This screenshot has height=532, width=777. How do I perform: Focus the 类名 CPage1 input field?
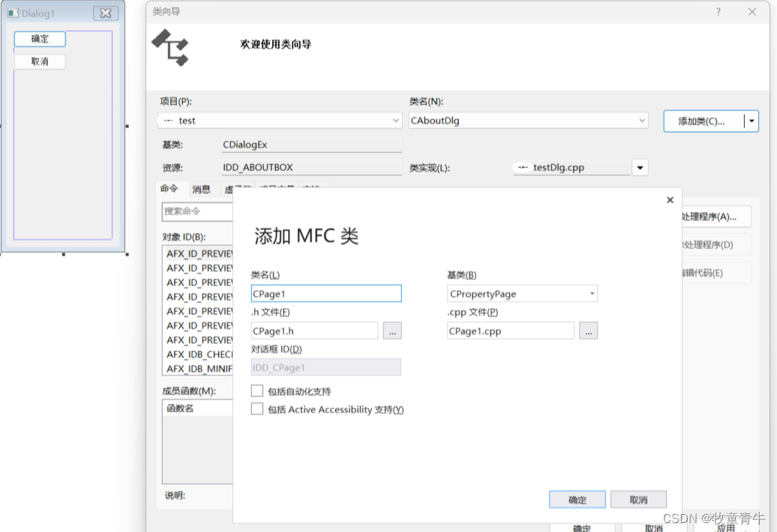tap(326, 294)
